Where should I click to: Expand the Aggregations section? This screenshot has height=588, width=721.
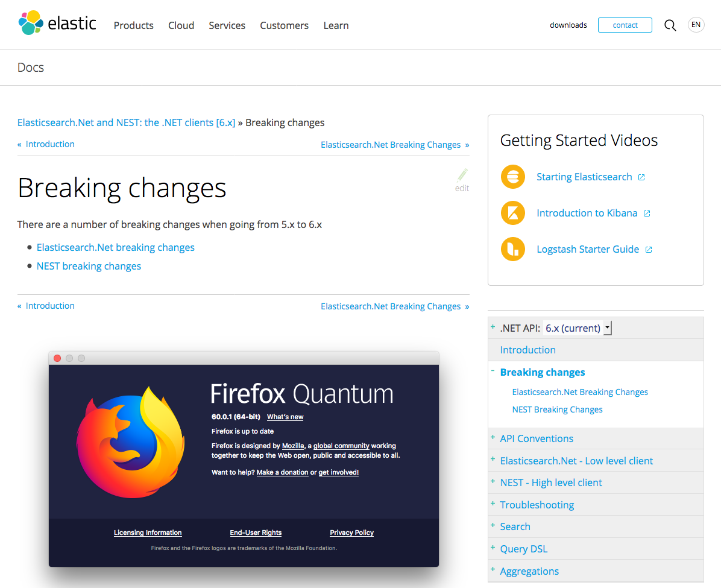[493, 569]
